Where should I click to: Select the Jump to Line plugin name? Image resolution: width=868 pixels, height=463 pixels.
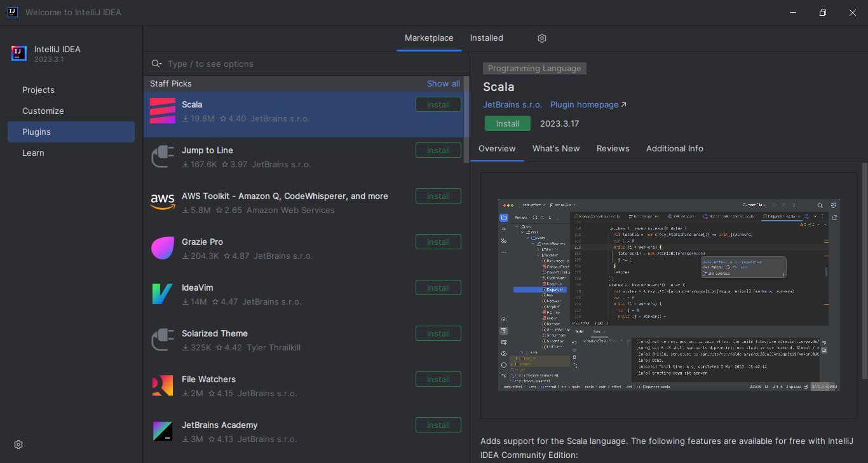click(x=207, y=150)
